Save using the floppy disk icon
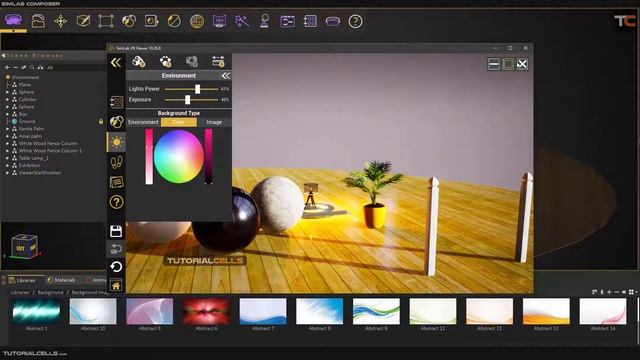Viewport: 640px width, 360px height. pyautogui.click(x=116, y=231)
